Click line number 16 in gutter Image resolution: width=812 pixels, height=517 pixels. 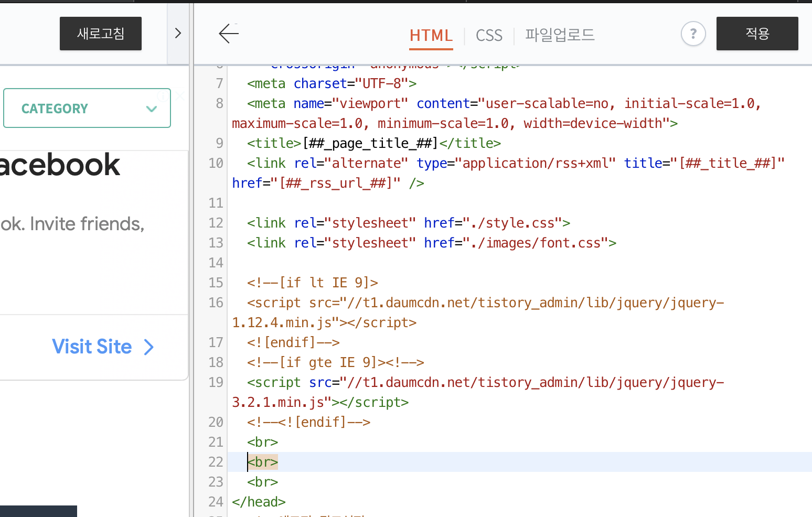pyautogui.click(x=216, y=303)
